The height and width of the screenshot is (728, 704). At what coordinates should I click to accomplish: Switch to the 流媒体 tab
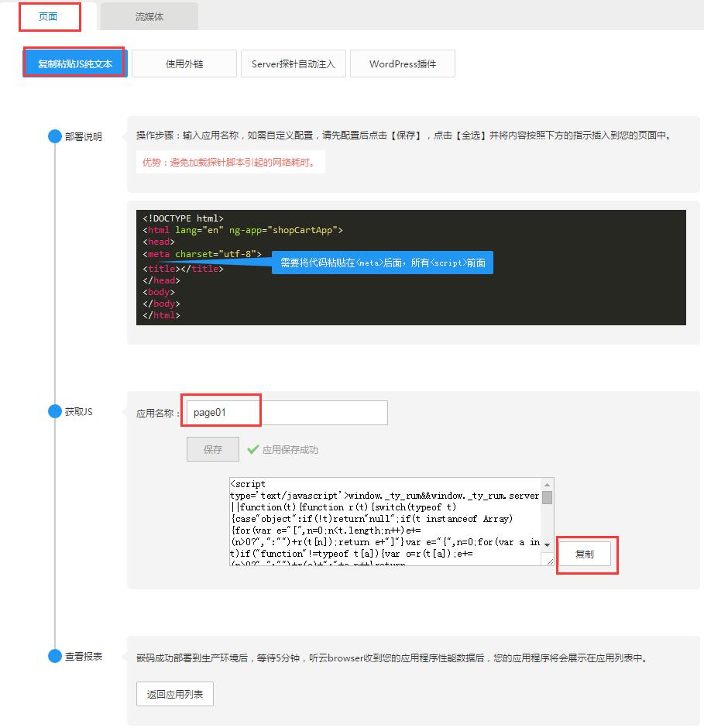(x=149, y=17)
